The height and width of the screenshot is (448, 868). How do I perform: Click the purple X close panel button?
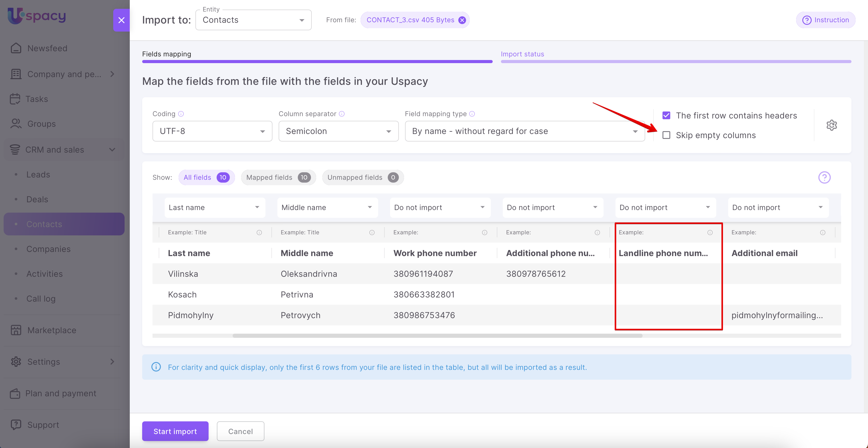[121, 20]
